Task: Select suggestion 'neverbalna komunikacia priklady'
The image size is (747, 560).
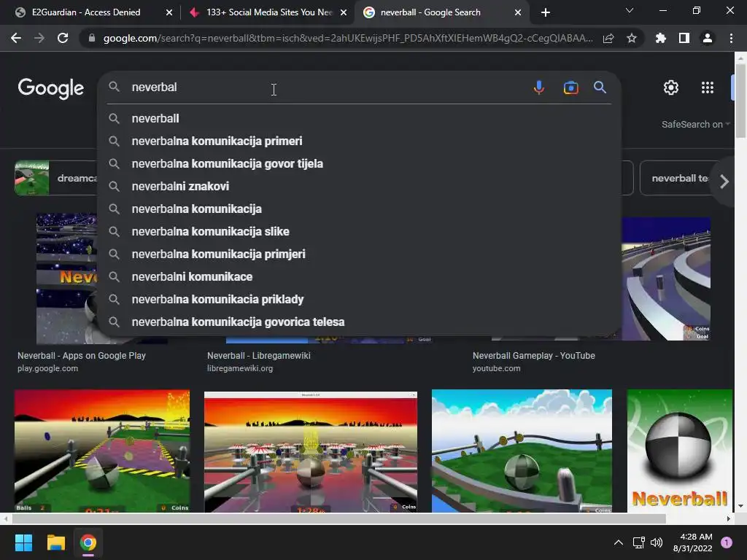Action: click(x=359, y=300)
